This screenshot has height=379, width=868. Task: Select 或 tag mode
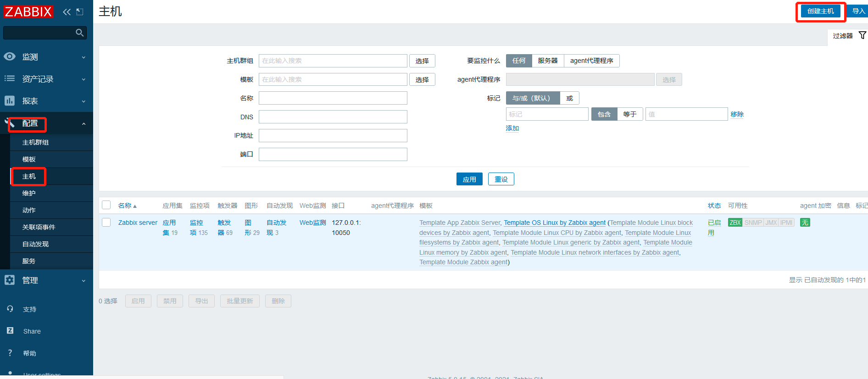click(x=569, y=98)
